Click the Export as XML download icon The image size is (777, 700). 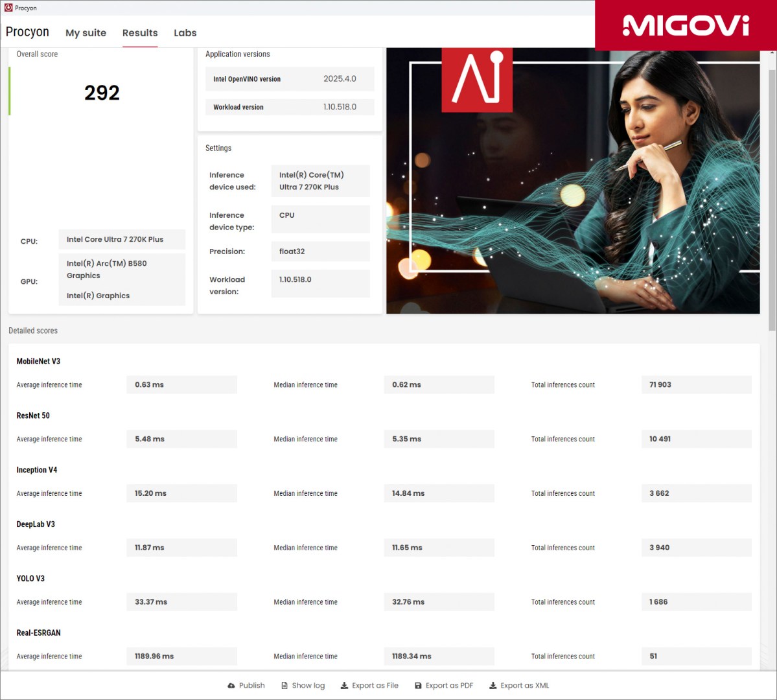tap(493, 686)
